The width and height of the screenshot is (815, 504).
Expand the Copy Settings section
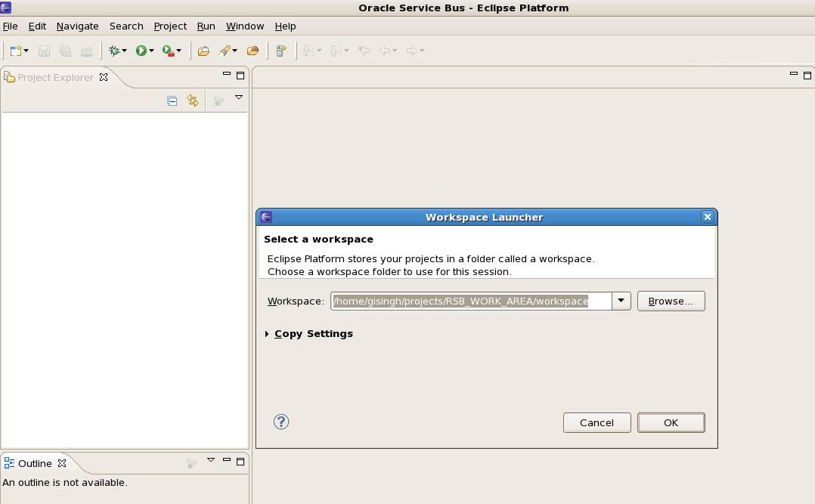267,333
